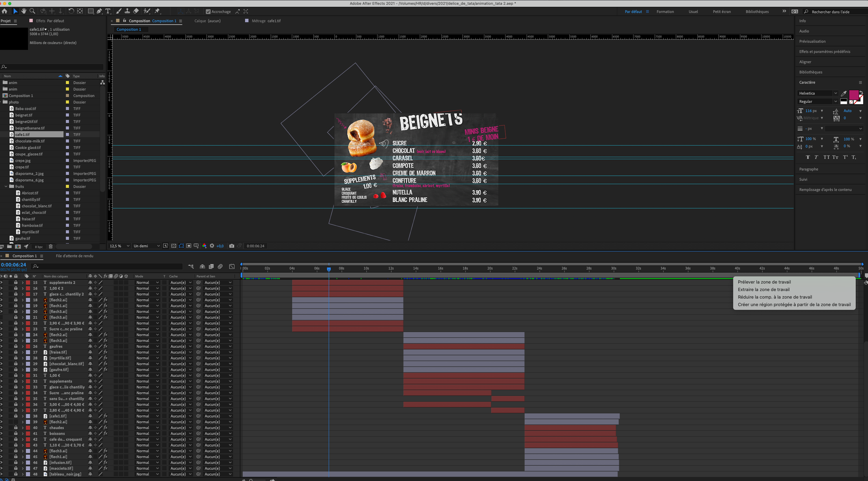Click the magenta text fill color swatch
Screen dimensions: 868x481
click(853, 95)
